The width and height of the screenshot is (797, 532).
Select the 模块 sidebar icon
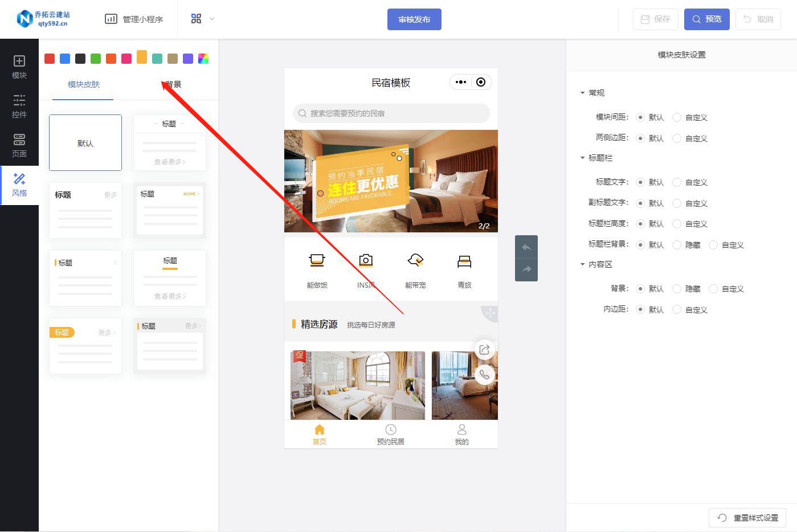click(19, 67)
